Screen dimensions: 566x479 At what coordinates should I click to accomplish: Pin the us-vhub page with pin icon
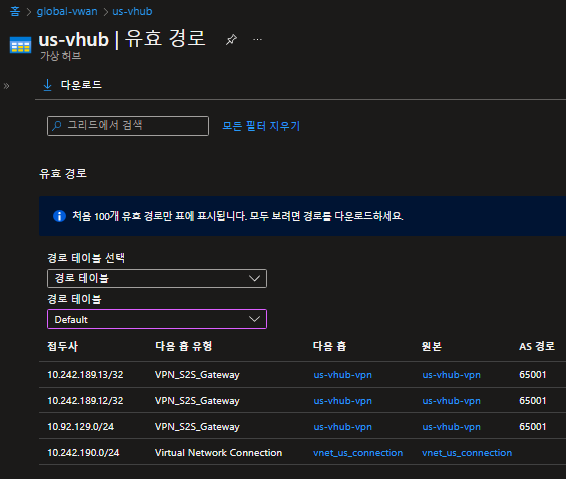click(x=231, y=39)
